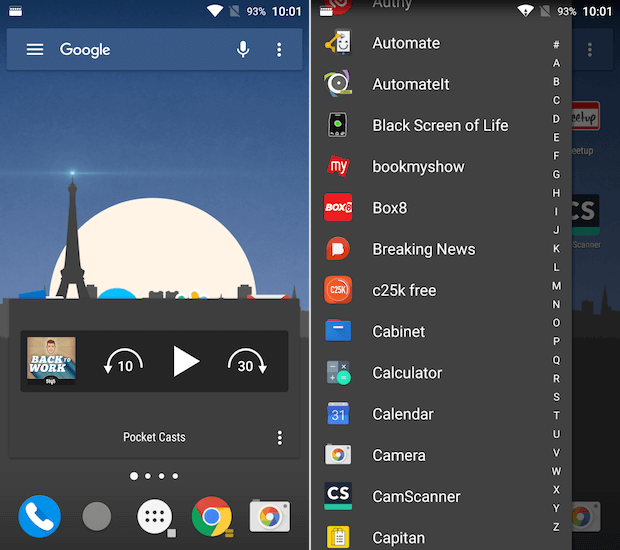
Task: Launch the Phone dialer from dock
Action: coord(40,516)
